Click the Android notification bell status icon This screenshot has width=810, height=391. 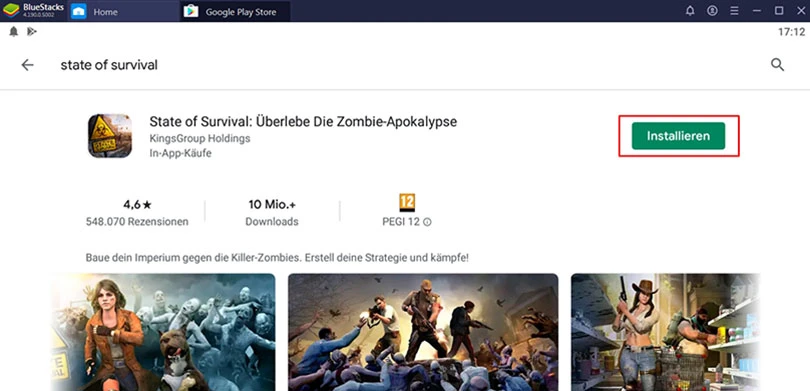pos(14,32)
